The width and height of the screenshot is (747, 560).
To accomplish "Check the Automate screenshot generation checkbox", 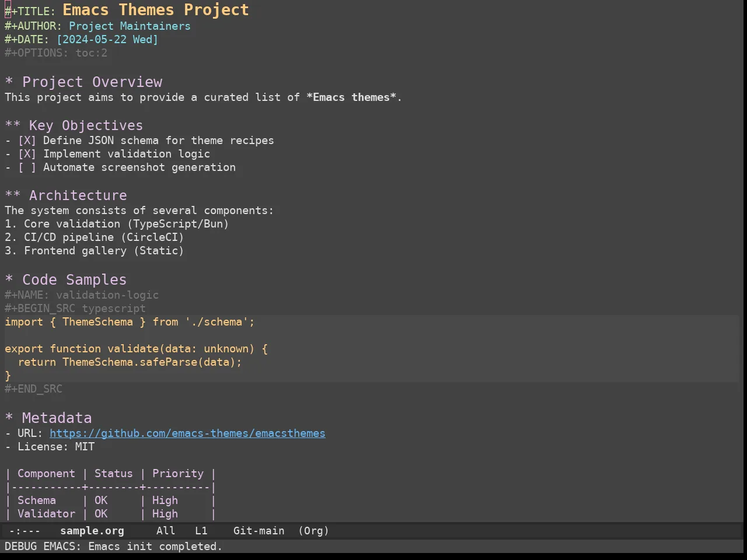I will (27, 167).
